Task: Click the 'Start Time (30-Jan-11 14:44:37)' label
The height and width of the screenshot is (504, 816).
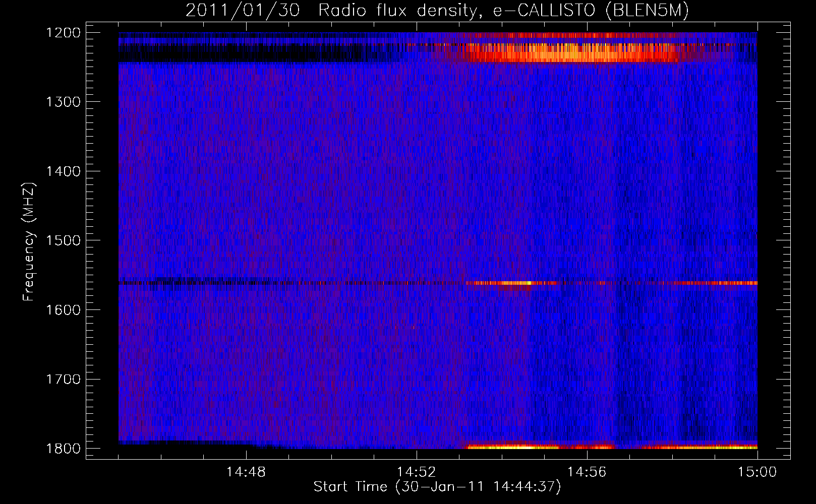Action: click(x=437, y=487)
